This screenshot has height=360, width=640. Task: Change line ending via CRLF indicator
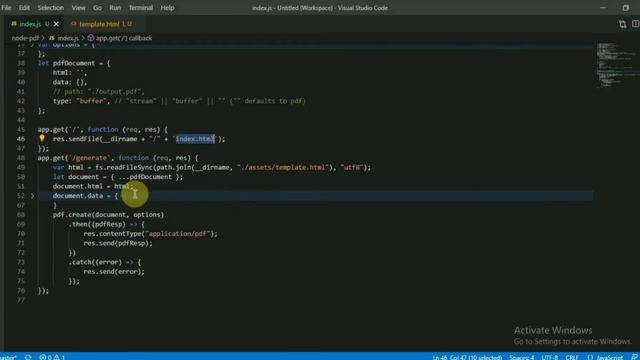[572, 357]
